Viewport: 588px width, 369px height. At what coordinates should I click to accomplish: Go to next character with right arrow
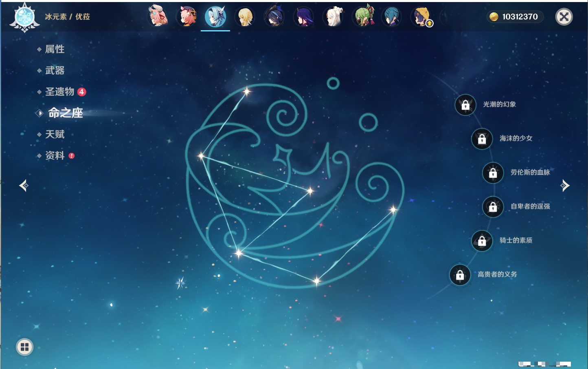pos(564,186)
